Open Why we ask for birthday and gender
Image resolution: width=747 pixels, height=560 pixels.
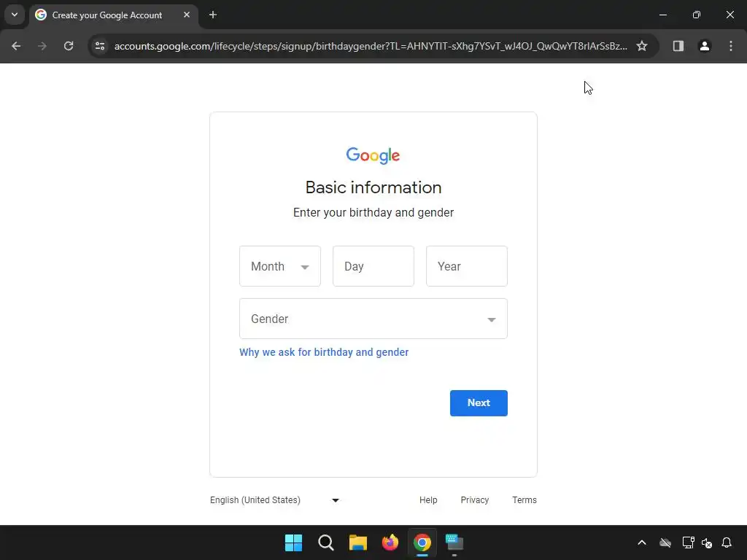324,352
